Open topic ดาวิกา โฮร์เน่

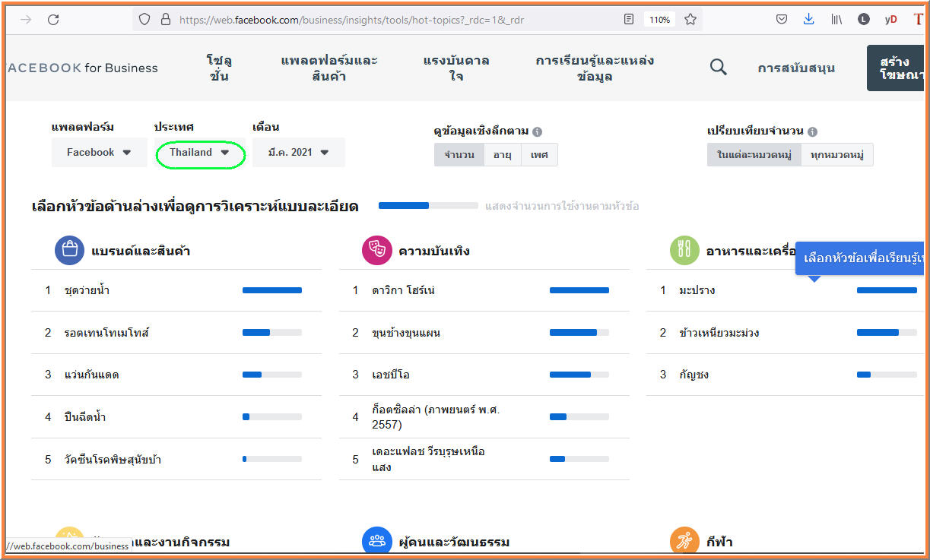coord(403,290)
